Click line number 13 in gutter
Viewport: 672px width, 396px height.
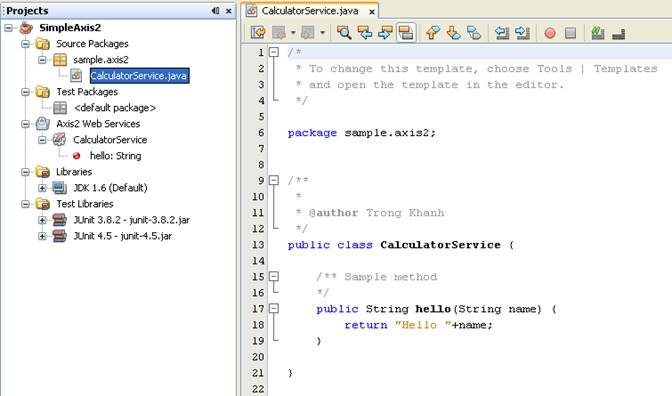coord(258,245)
